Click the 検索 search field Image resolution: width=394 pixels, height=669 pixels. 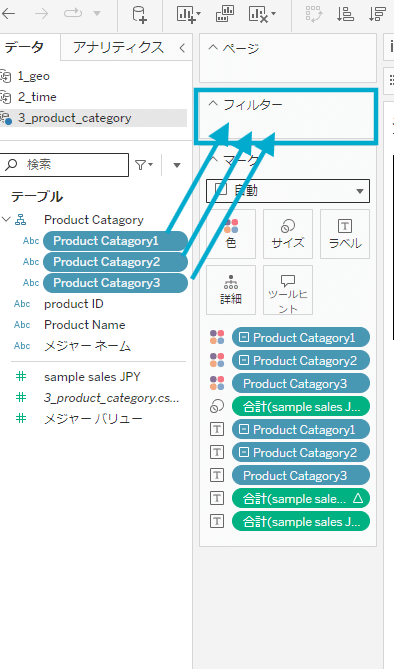64,165
